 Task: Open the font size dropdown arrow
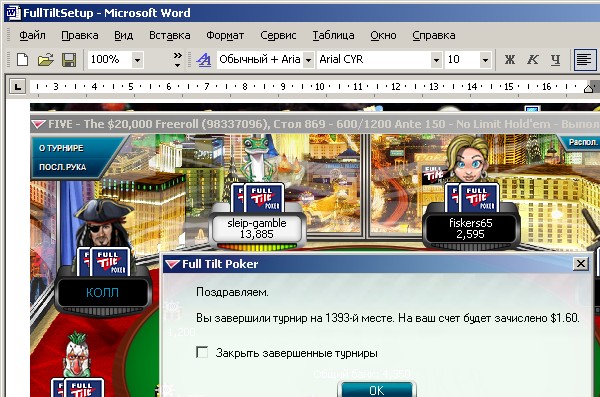click(x=485, y=60)
